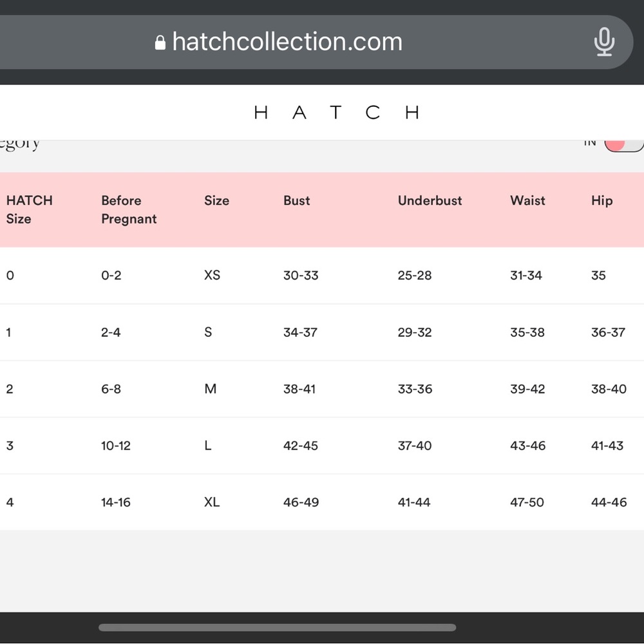644x644 pixels.
Task: Click the Bust column header
Action: click(296, 200)
